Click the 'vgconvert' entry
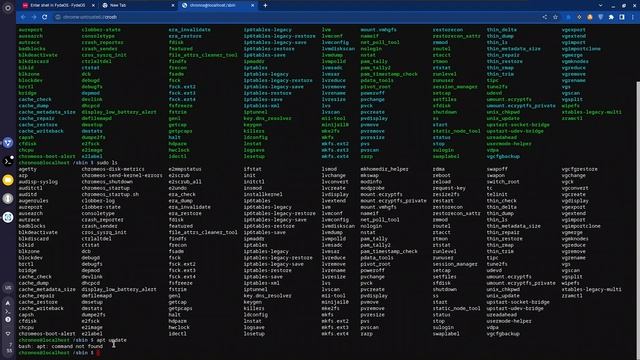The image size is (640, 360). tap(575, 188)
